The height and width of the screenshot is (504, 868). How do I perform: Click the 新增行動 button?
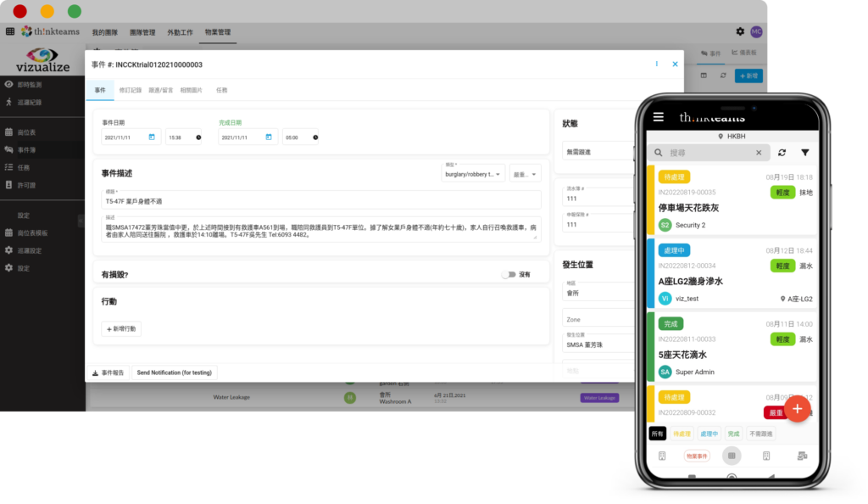pyautogui.click(x=120, y=328)
